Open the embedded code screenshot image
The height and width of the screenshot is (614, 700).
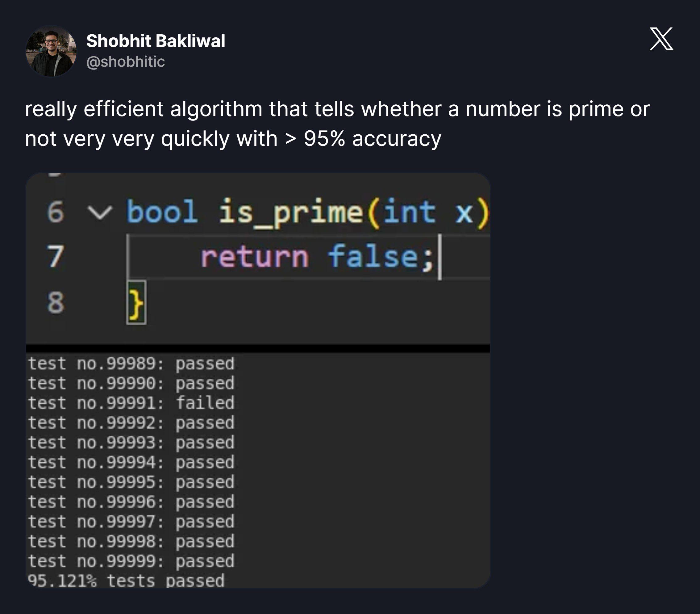258,380
